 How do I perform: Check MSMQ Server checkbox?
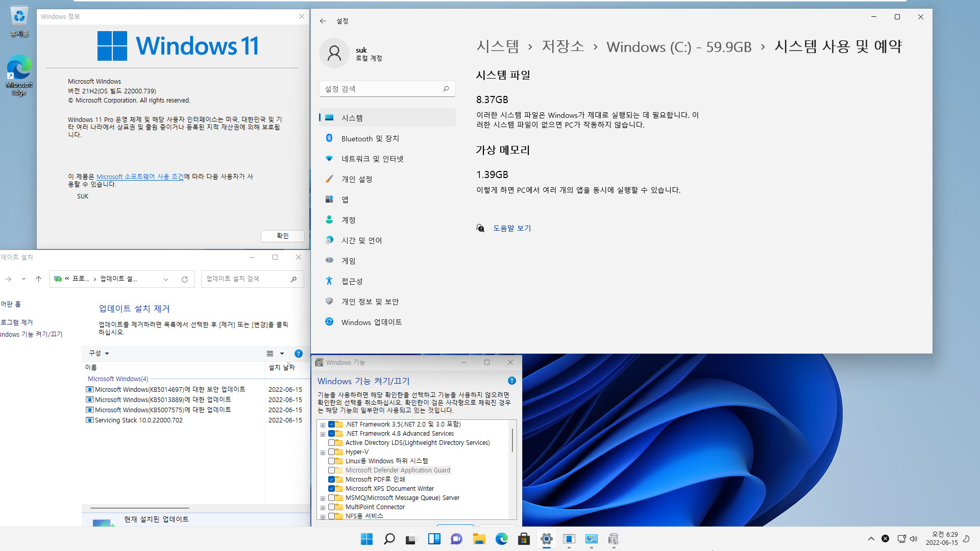[331, 498]
